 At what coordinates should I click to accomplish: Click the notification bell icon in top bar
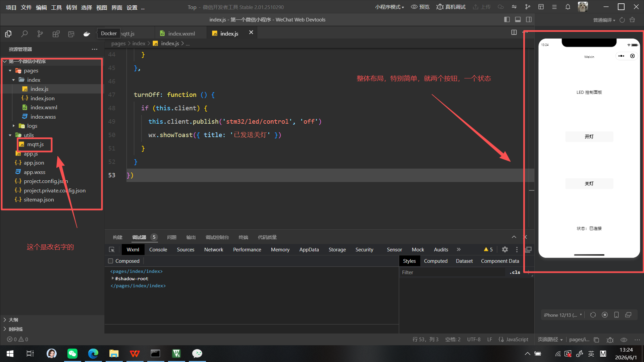(568, 7)
